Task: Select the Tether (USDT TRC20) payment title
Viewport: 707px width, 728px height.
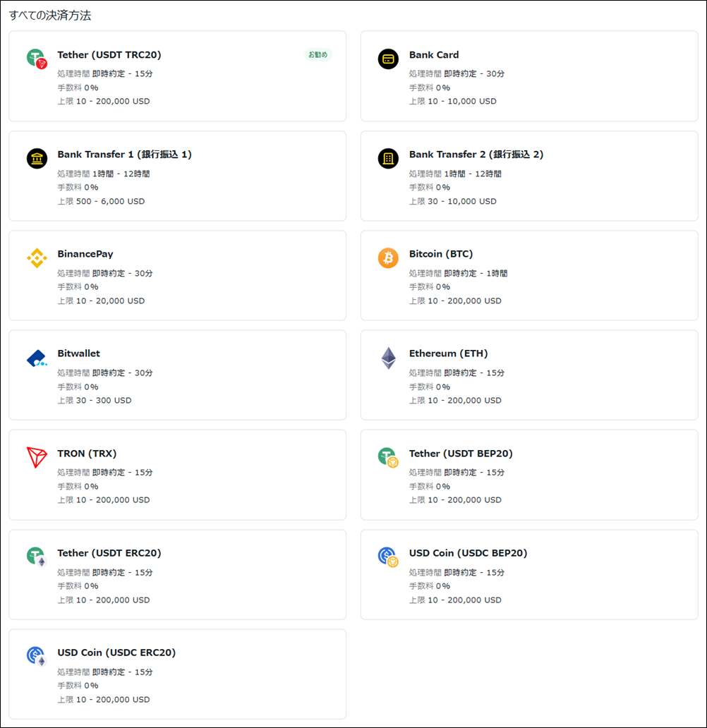Action: pyautogui.click(x=109, y=55)
